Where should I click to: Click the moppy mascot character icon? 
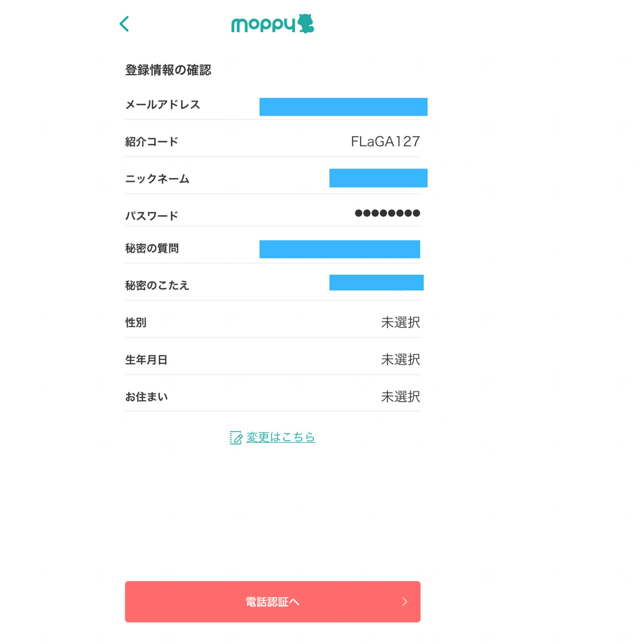tap(306, 23)
